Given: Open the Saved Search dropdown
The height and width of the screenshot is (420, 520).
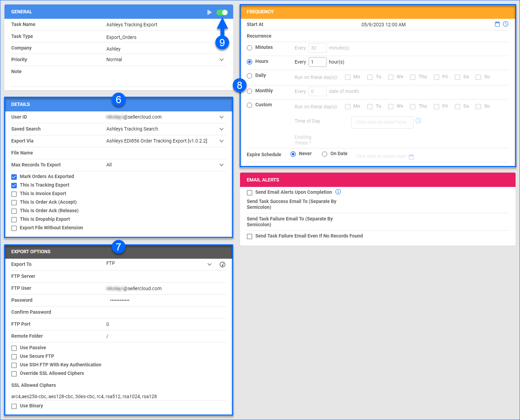Looking at the screenshot, I should click(x=222, y=129).
